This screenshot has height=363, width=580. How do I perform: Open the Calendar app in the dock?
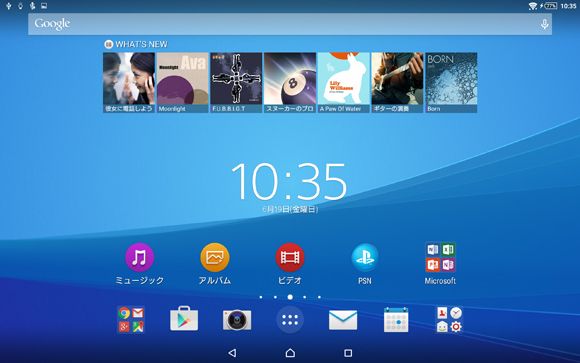pos(396,320)
